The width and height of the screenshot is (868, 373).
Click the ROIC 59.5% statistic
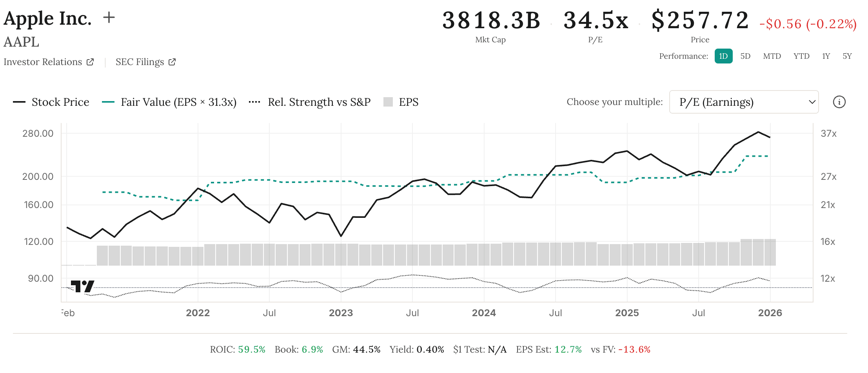237,349
